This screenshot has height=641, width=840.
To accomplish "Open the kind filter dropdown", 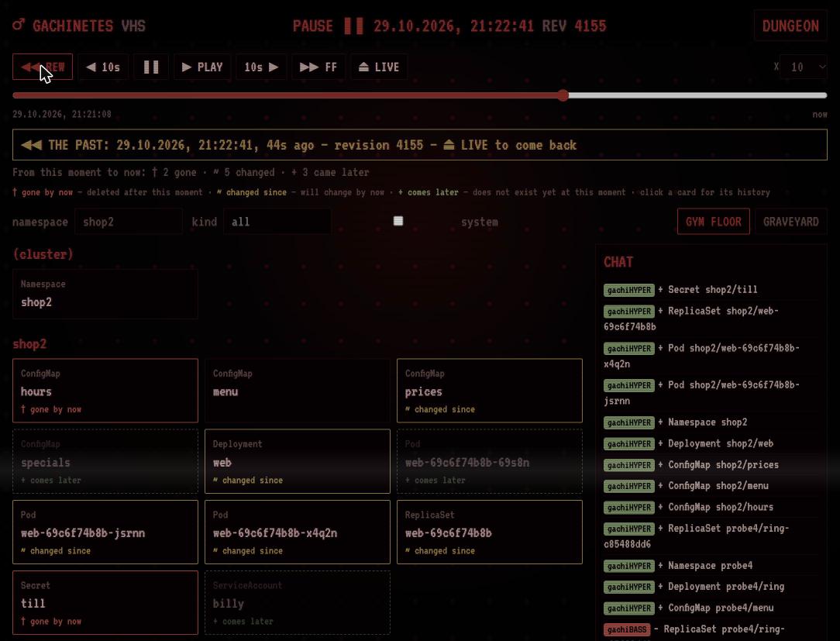I will click(x=277, y=222).
